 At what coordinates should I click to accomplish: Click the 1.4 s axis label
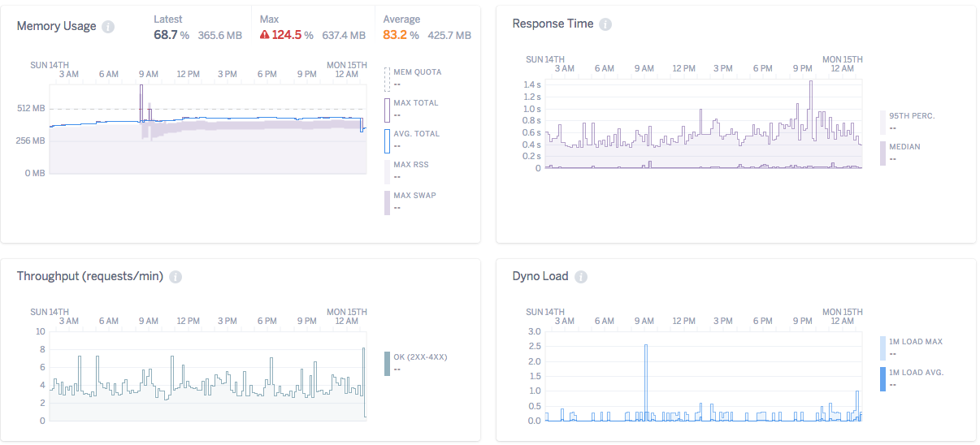(x=532, y=85)
